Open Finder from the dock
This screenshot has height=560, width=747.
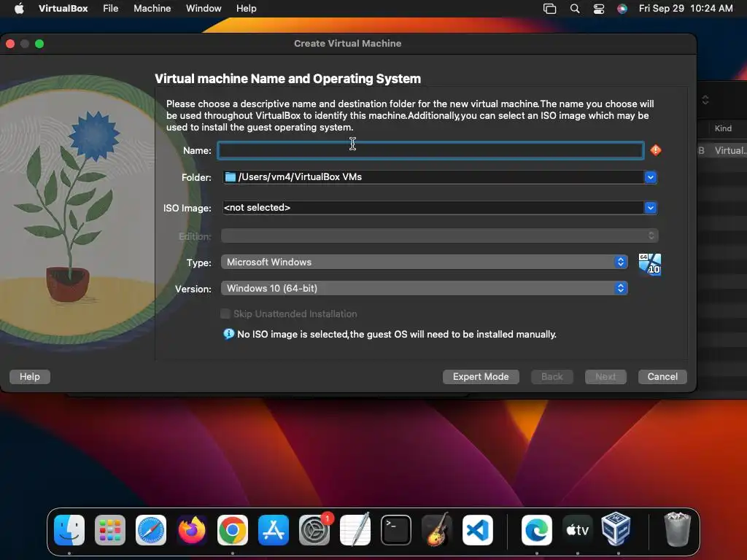(x=69, y=529)
